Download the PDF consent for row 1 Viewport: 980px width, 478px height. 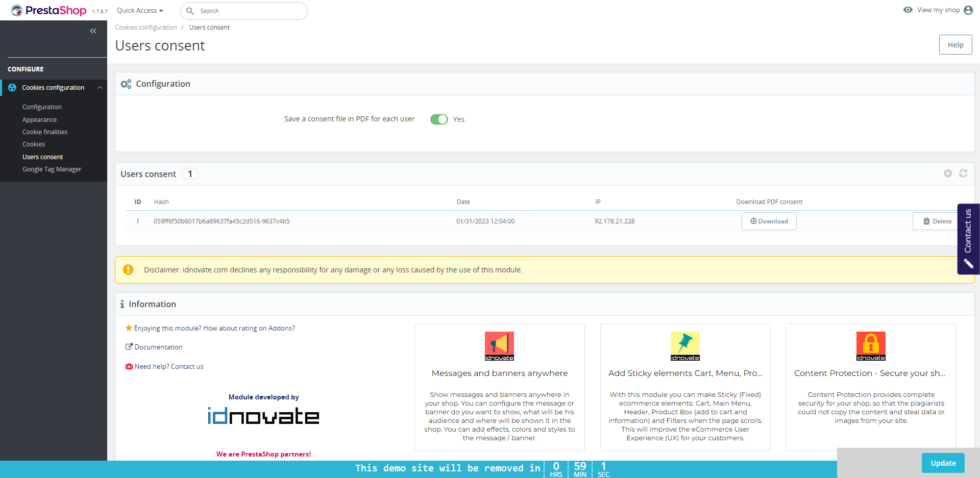pyautogui.click(x=769, y=221)
